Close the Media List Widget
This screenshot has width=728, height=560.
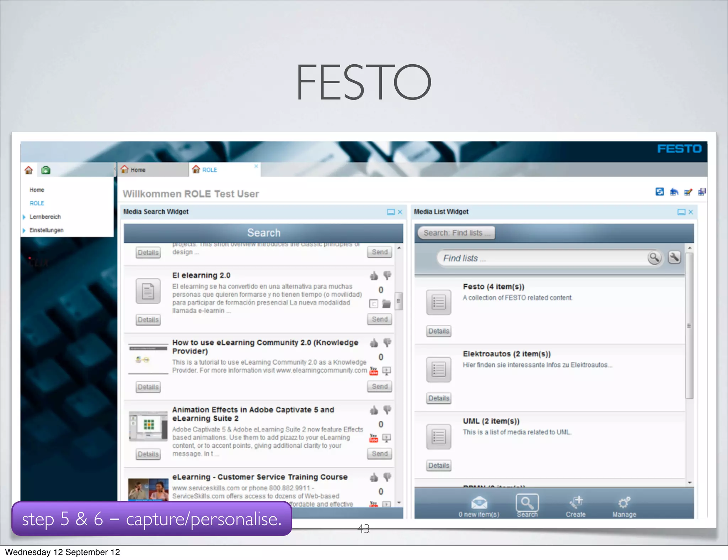pyautogui.click(x=691, y=212)
